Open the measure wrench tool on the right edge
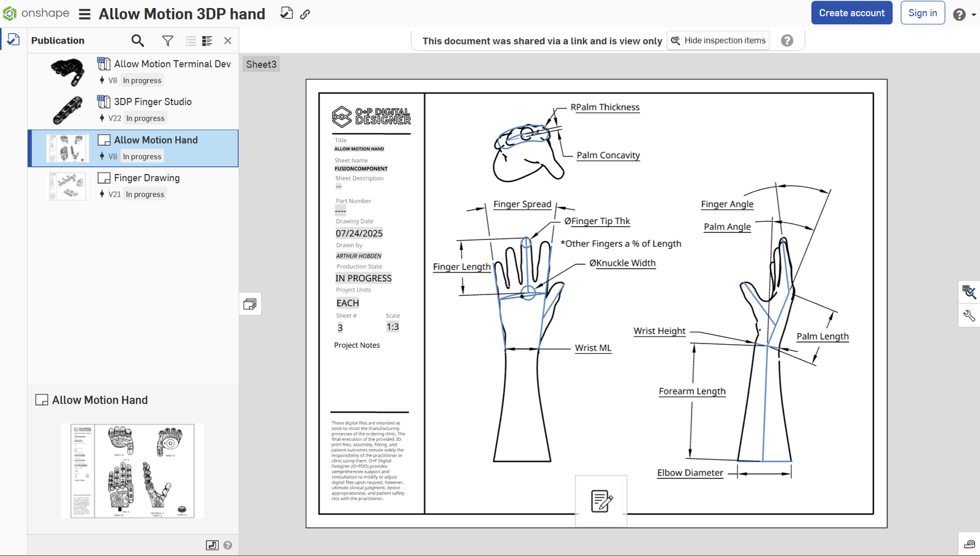The image size is (980, 556). pyautogui.click(x=970, y=316)
